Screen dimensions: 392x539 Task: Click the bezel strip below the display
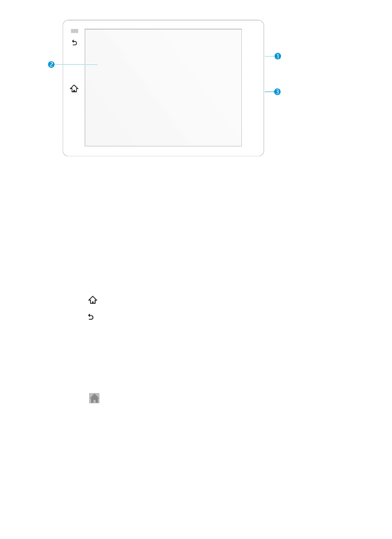pyautogui.click(x=163, y=151)
